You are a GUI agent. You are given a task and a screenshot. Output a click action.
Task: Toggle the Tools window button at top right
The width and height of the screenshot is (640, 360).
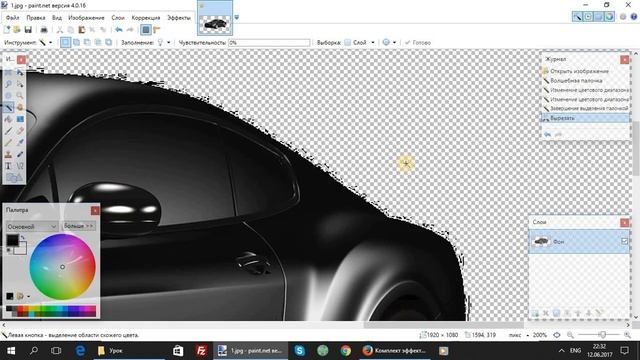pyautogui.click(x=577, y=17)
